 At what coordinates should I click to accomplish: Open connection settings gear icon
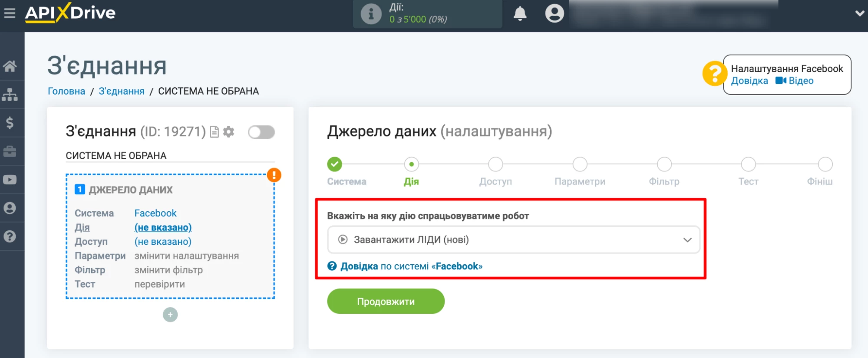pos(228,131)
